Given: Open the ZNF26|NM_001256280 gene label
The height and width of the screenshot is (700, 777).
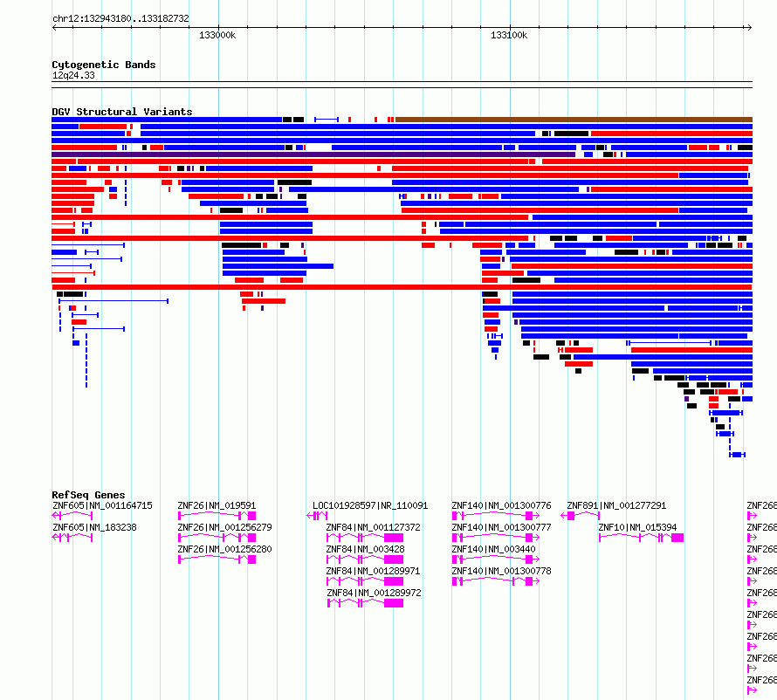Looking at the screenshot, I should point(224,549).
